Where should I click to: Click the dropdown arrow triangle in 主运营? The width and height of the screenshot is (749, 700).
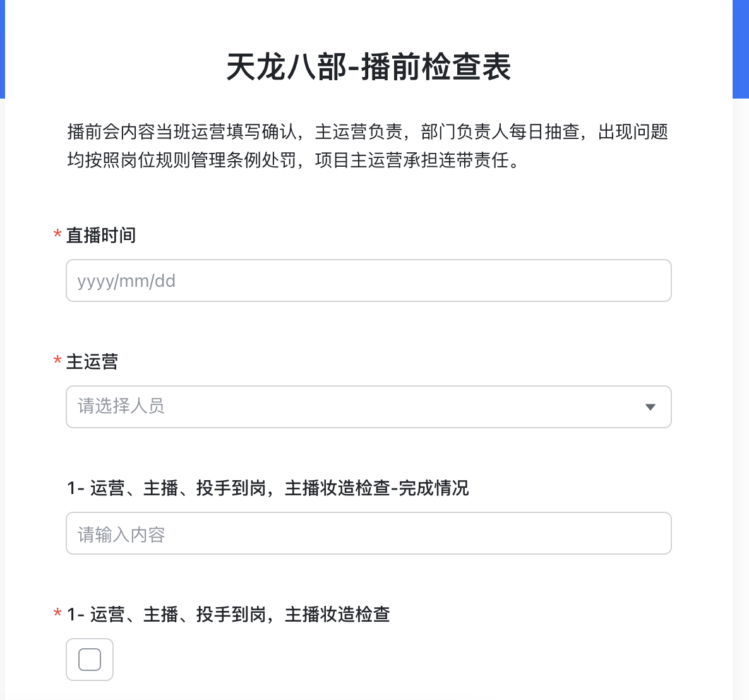(x=650, y=407)
